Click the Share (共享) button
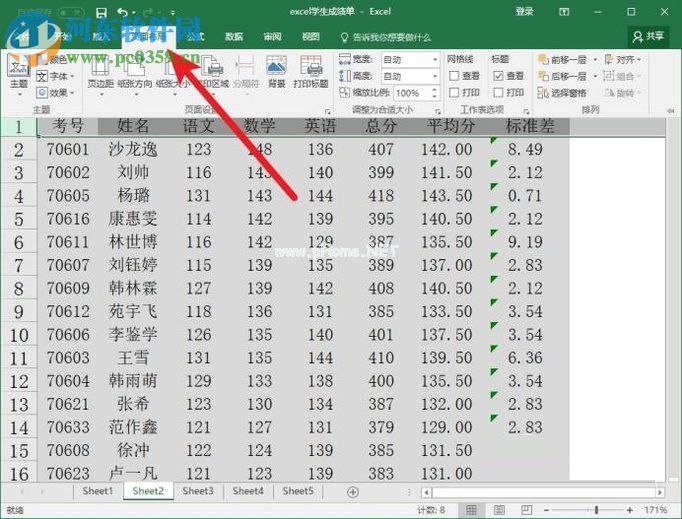 649,37
